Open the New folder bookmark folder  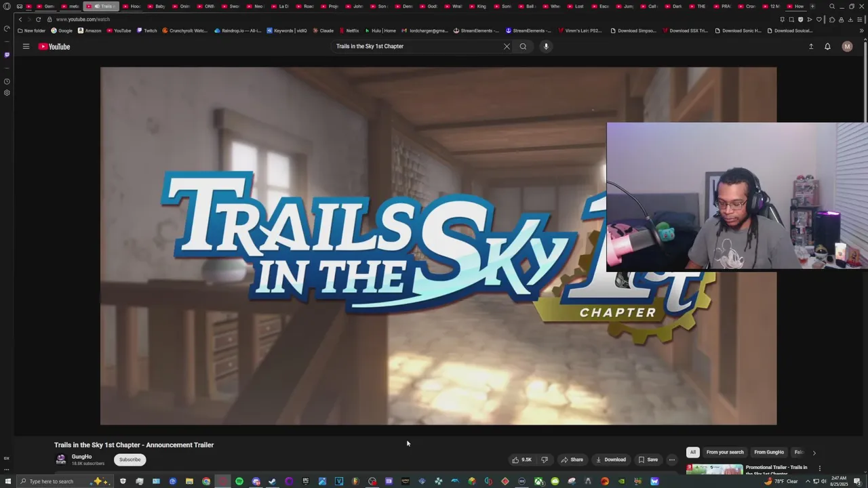tap(31, 30)
